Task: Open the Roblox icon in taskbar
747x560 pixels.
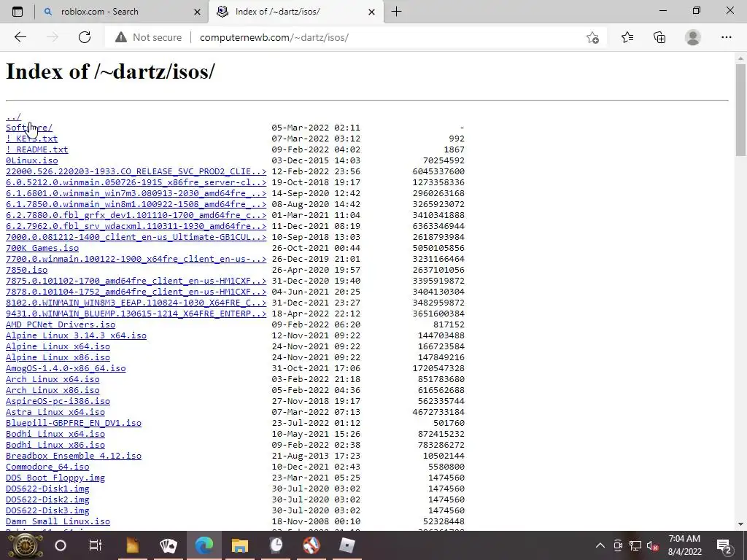Action: (x=347, y=545)
